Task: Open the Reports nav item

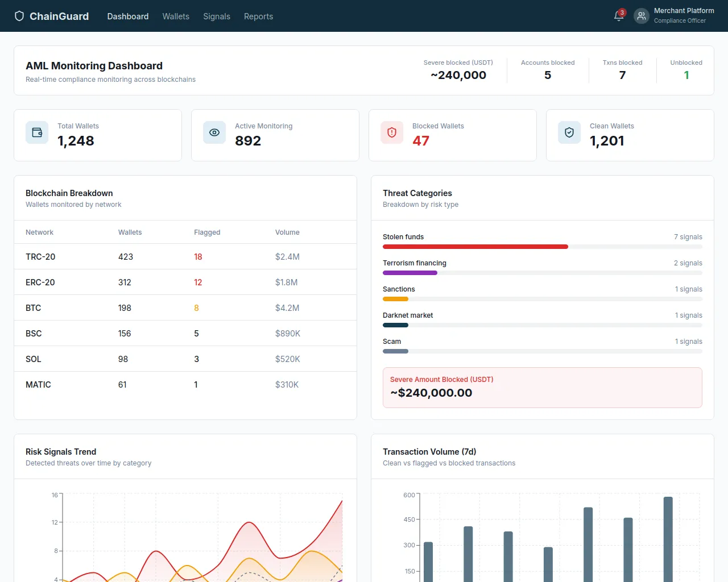Action: click(x=258, y=16)
